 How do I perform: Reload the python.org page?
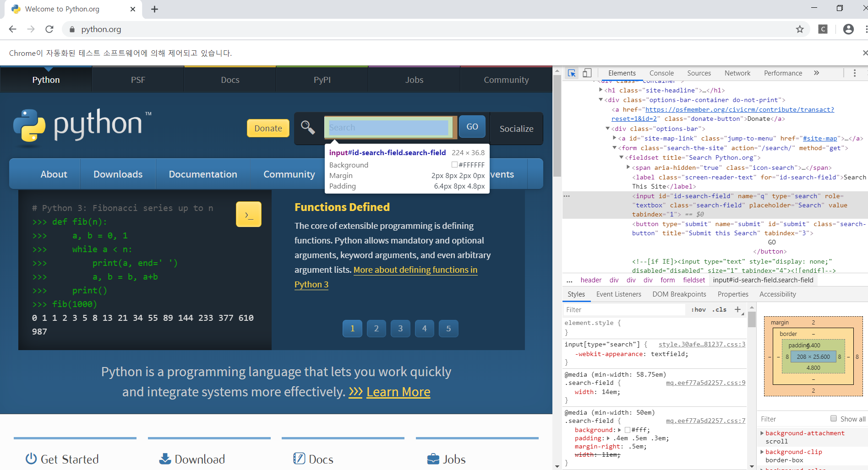click(49, 29)
